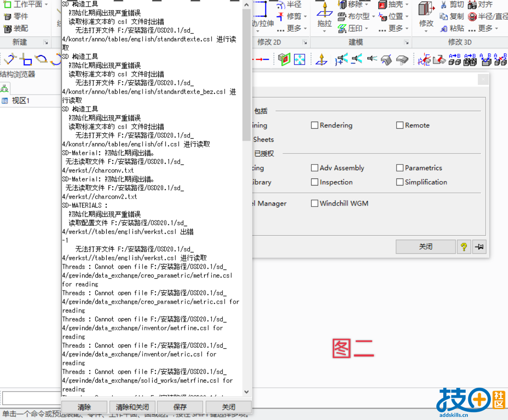Screen dimensions: 508x420
Task: Click the 压印 imprint tool icon
Action: click(342, 29)
